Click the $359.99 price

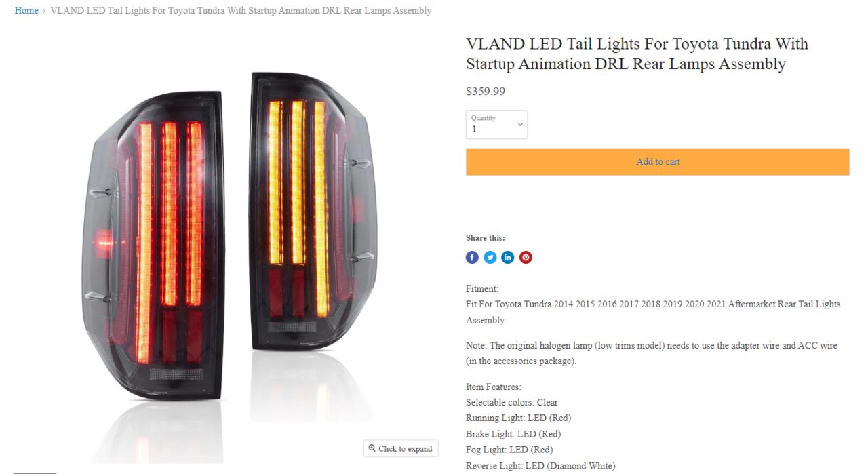486,92
